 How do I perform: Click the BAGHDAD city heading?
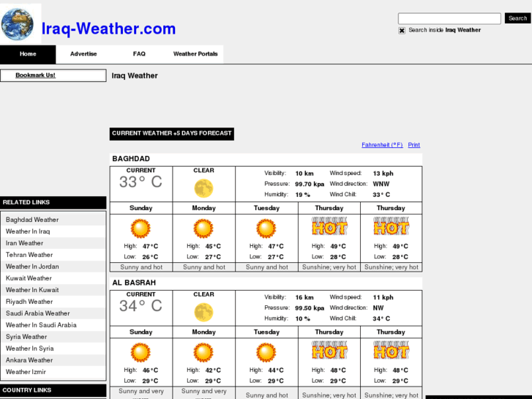[x=131, y=159]
